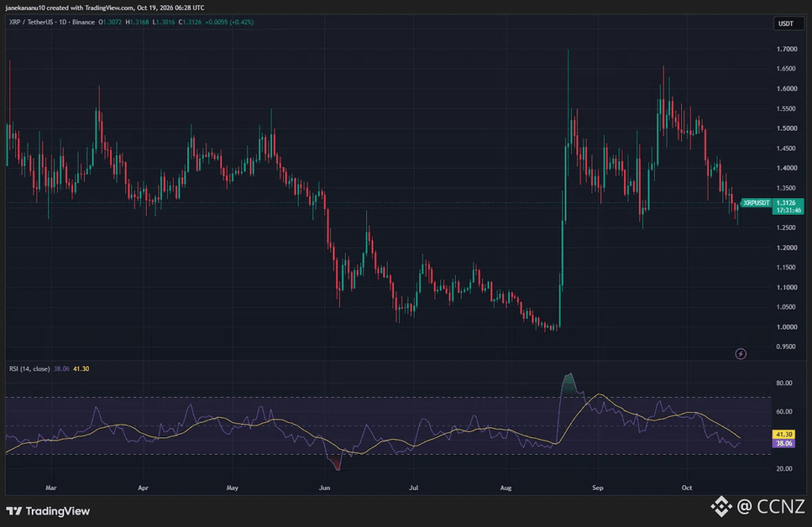Click the purple 38.06 tag on RSI scale

click(783, 443)
